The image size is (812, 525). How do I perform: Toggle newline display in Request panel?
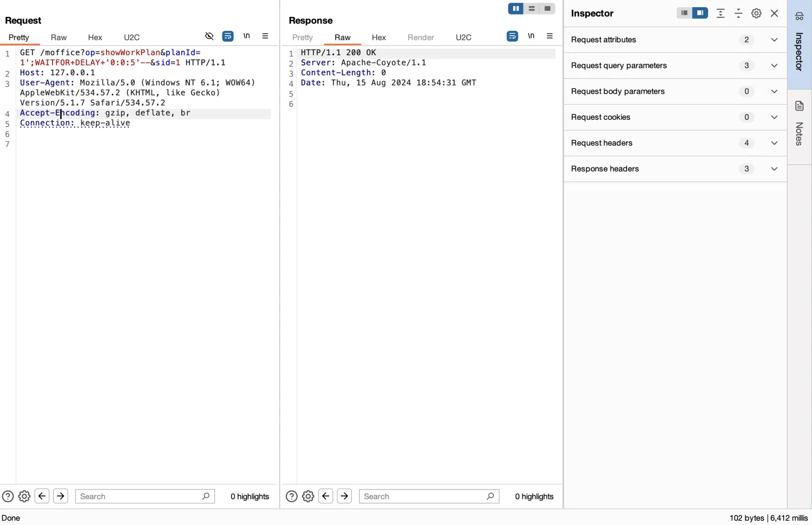[247, 36]
